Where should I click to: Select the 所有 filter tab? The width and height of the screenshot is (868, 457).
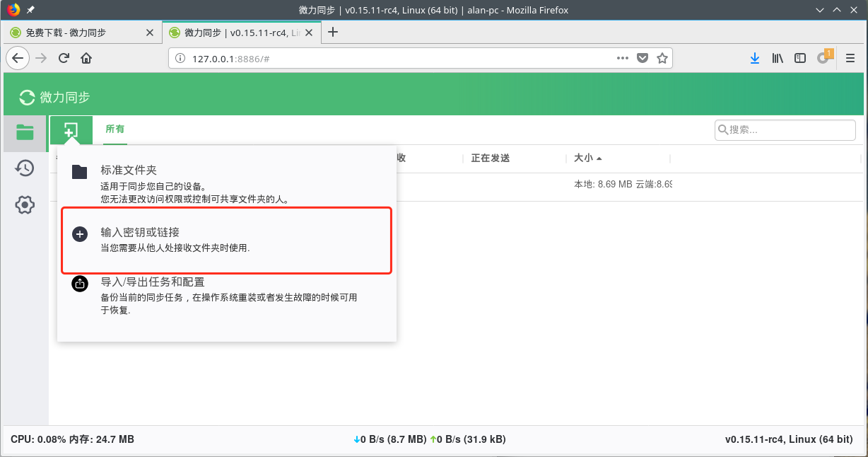pos(115,129)
